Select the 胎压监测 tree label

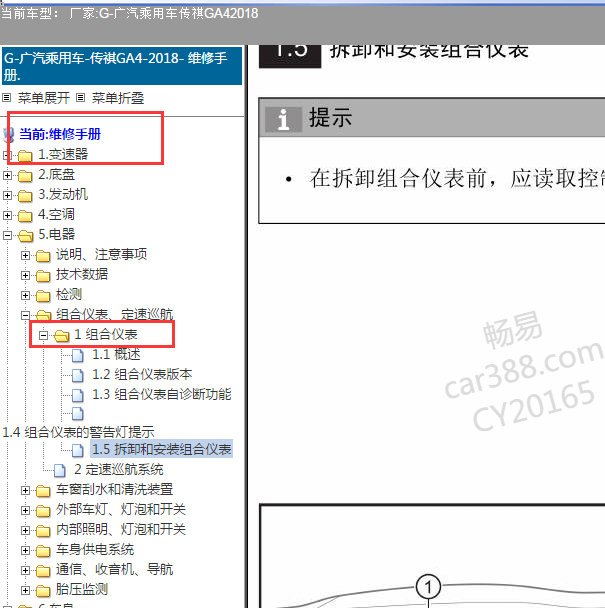(x=82, y=589)
